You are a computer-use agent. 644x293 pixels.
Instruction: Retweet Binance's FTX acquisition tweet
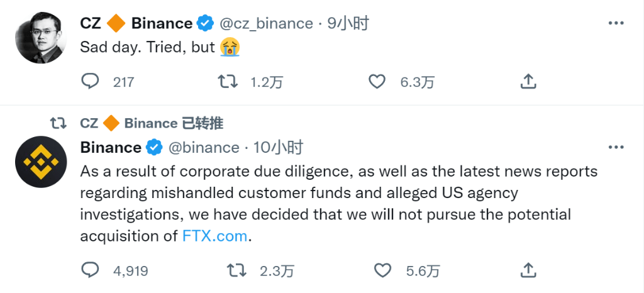coord(236,270)
